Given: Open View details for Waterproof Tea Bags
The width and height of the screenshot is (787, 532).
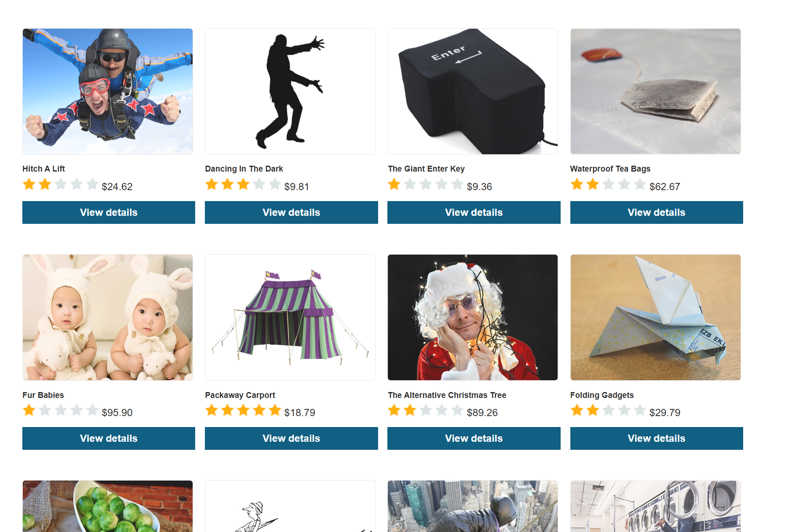Looking at the screenshot, I should 656,212.
